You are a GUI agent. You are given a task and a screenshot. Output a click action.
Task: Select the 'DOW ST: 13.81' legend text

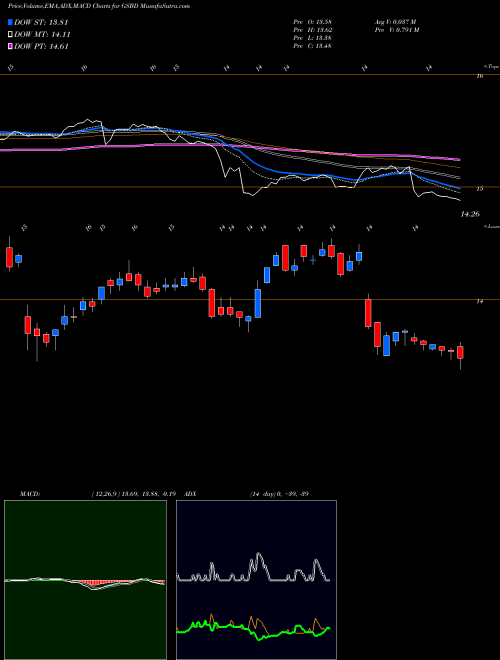click(41, 22)
